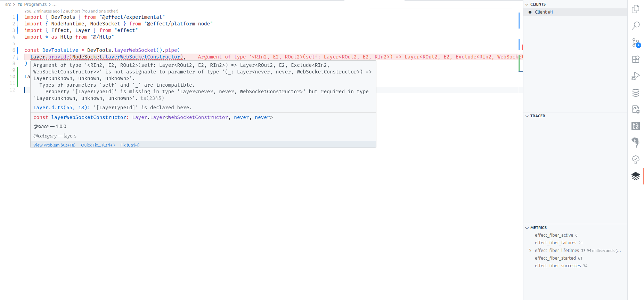
Task: Select Client #1 in the clients list
Action: coord(575,12)
